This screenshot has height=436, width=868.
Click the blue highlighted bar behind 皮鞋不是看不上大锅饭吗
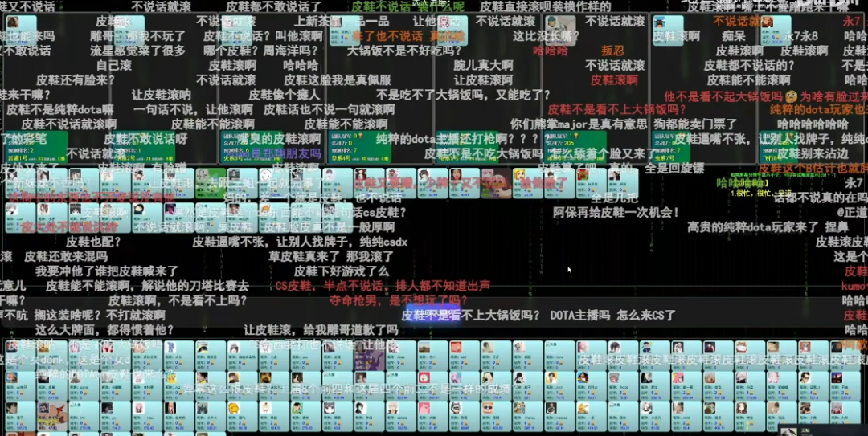(x=433, y=314)
